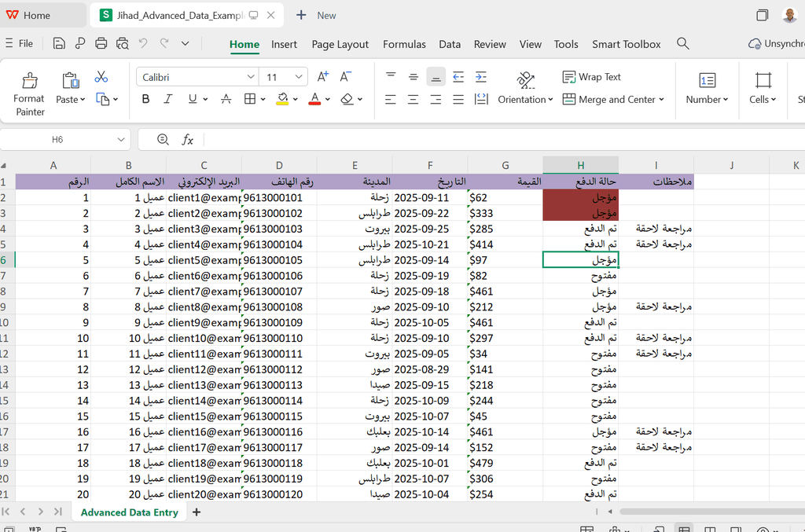The width and height of the screenshot is (805, 532).
Task: Open the Page Layout tab
Action: [340, 44]
